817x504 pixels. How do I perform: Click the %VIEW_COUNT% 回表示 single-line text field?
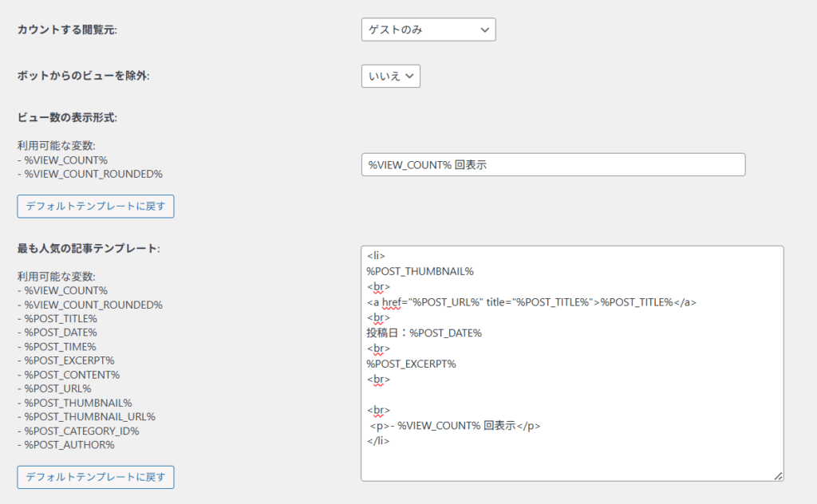point(552,165)
